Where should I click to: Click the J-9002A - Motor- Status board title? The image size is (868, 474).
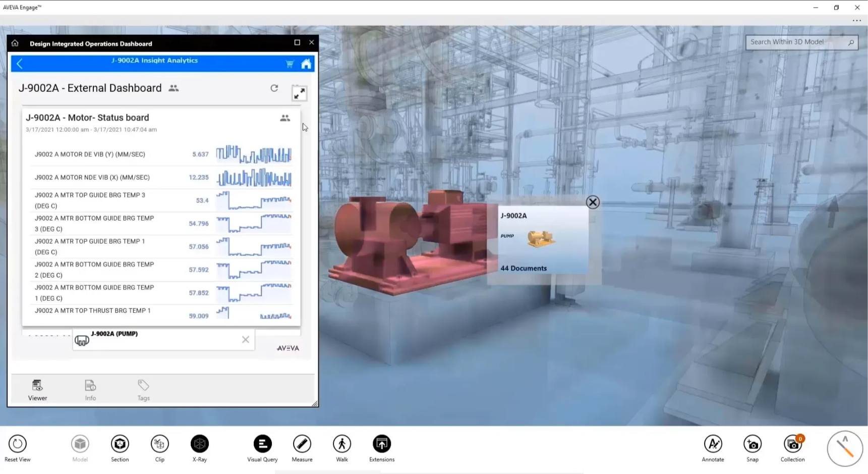click(87, 118)
